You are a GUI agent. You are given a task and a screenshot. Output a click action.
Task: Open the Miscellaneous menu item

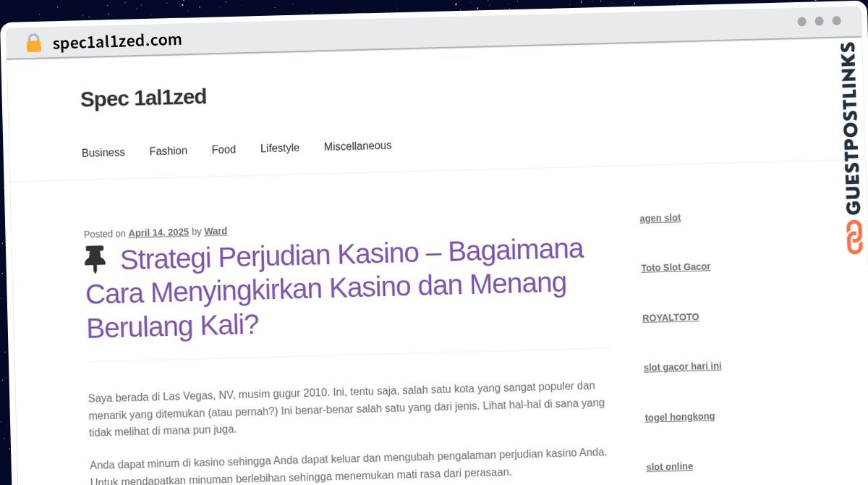click(357, 145)
